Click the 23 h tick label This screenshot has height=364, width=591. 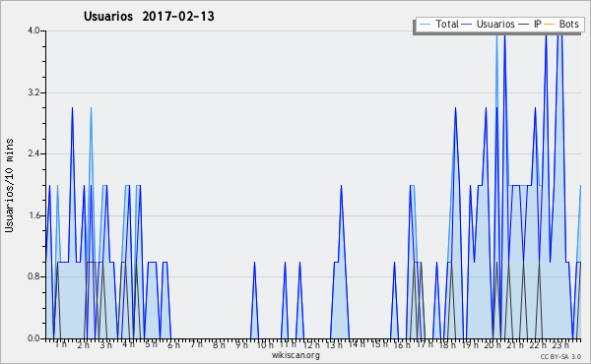tap(560, 344)
